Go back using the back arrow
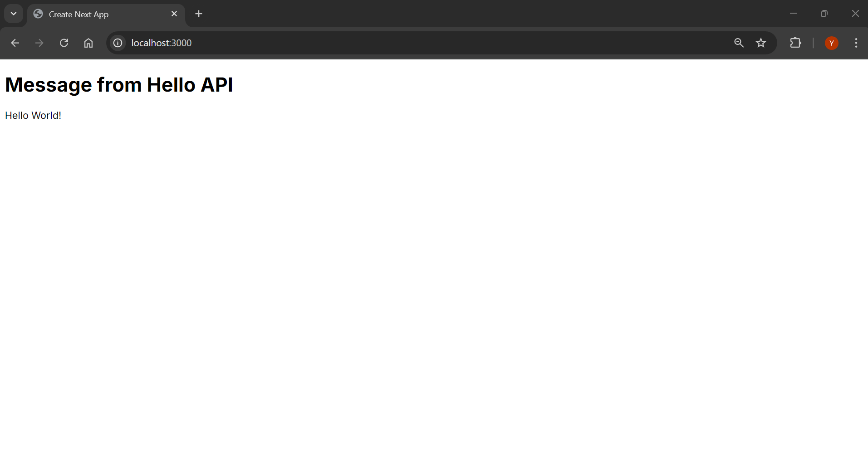 pos(15,43)
